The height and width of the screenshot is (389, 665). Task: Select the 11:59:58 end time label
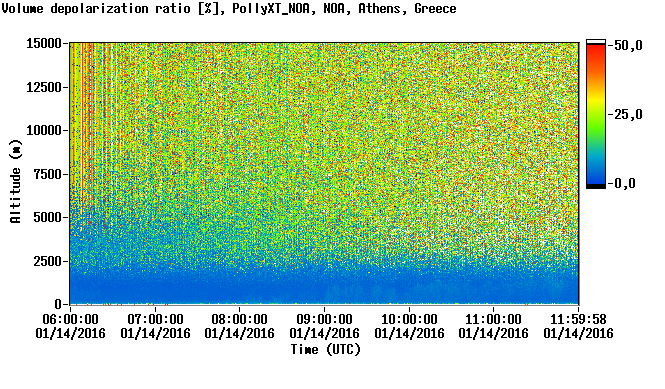[578, 319]
